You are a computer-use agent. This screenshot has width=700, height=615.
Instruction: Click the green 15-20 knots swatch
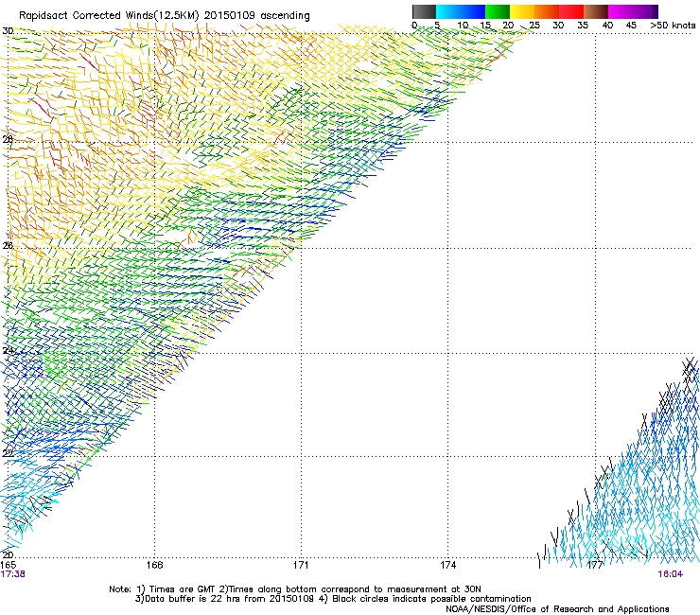(x=498, y=11)
